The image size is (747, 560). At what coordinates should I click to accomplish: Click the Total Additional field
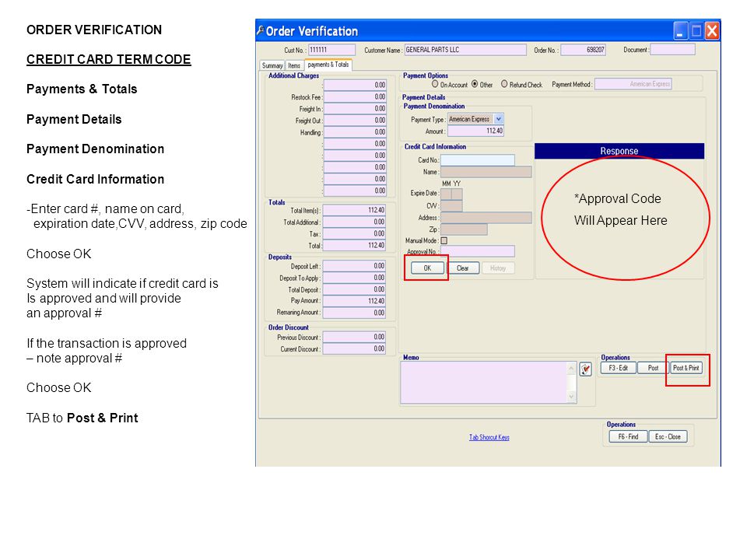pyautogui.click(x=355, y=222)
